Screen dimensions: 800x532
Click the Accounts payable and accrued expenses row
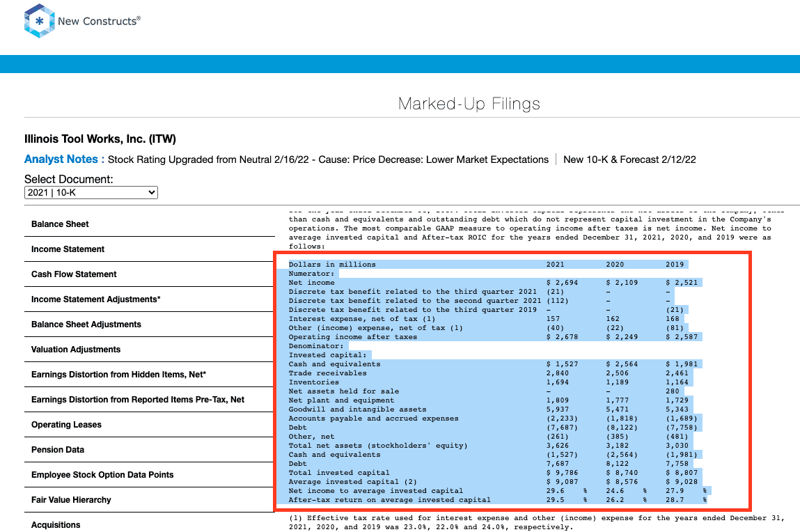[x=373, y=418]
